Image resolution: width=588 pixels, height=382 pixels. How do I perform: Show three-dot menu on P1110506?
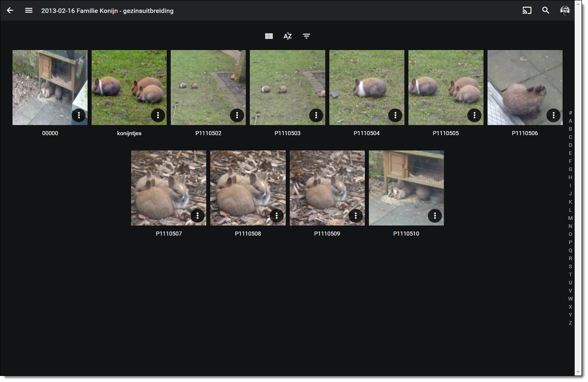tap(553, 115)
